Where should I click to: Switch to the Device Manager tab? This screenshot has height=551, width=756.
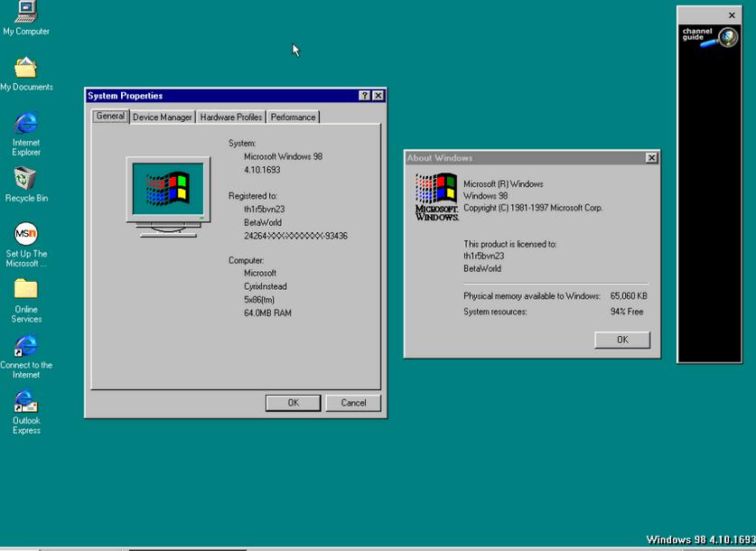[x=162, y=117]
